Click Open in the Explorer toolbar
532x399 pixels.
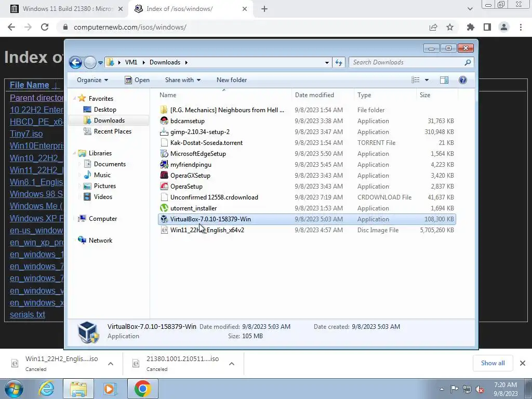(x=137, y=80)
